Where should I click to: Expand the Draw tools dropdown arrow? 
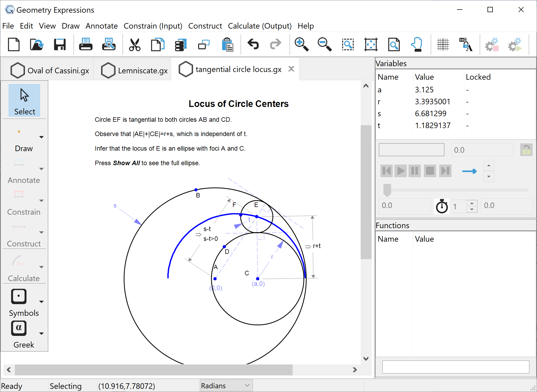(x=41, y=137)
